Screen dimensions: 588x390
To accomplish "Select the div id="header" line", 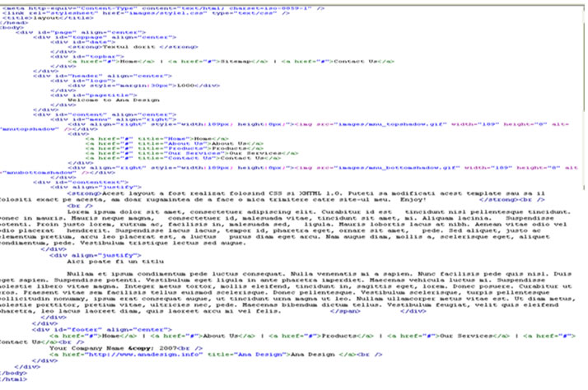I will 102,76.
